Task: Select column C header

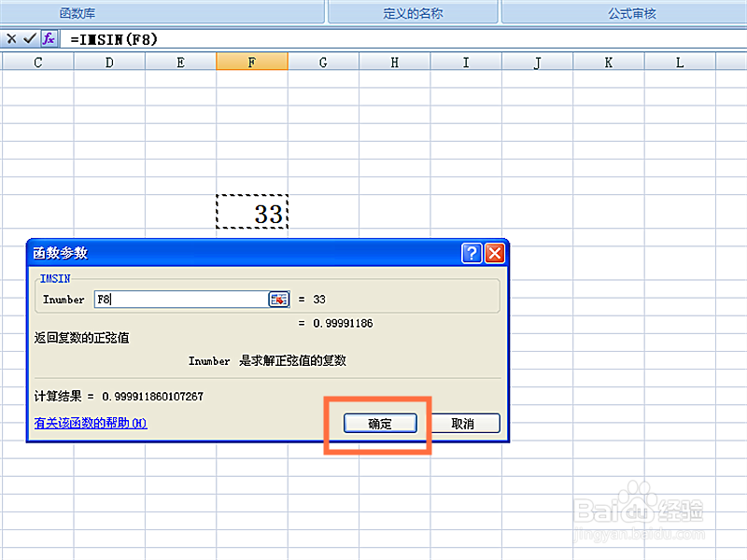Action: [38, 63]
